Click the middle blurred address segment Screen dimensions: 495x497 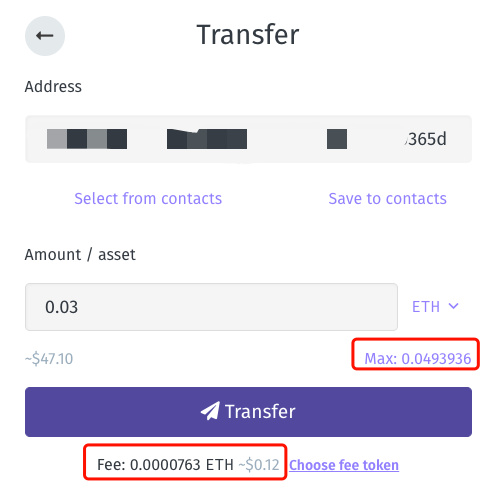[207, 139]
